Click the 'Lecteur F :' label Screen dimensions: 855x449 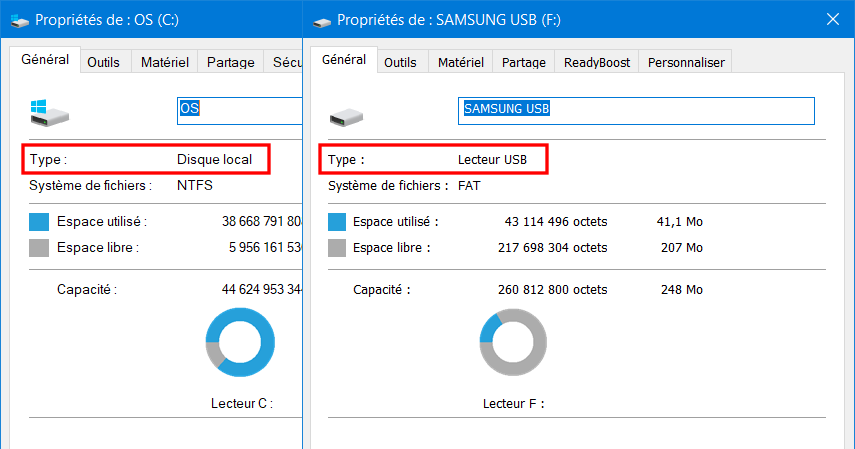tap(513, 404)
